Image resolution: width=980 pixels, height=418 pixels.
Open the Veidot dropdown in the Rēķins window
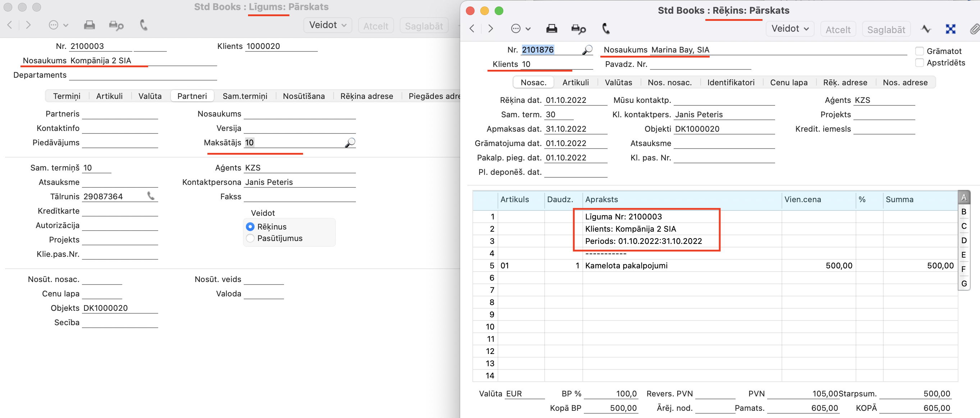(x=790, y=29)
